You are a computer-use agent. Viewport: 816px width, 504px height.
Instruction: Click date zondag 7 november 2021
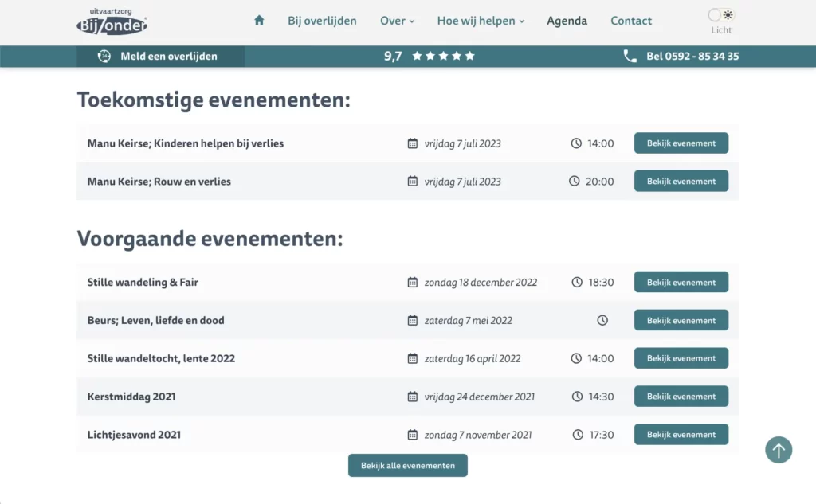478,434
